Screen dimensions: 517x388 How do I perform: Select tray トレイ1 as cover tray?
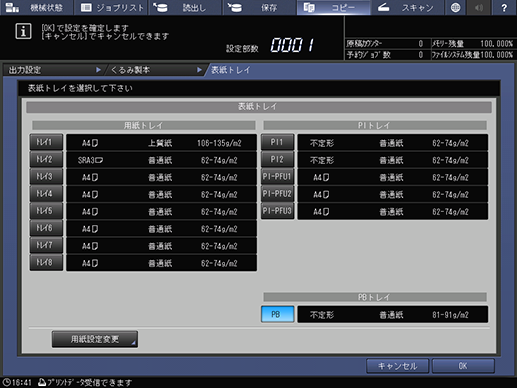(46, 142)
